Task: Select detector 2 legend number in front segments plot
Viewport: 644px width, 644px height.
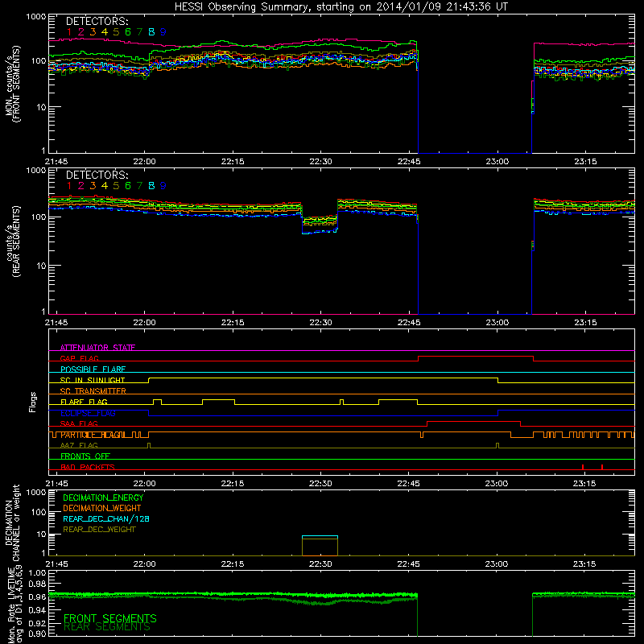Action: pos(81,32)
